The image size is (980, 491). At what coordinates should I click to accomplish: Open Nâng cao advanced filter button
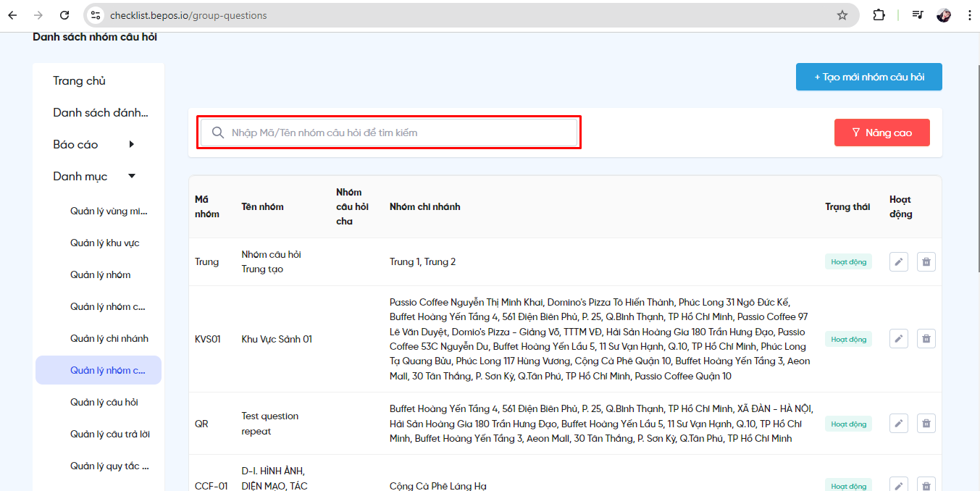[881, 133]
